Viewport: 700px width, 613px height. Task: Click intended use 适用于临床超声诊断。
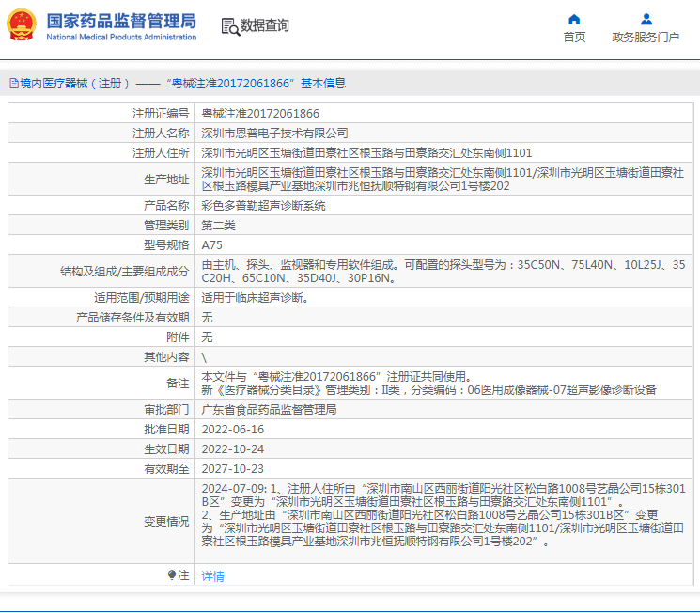click(x=255, y=297)
